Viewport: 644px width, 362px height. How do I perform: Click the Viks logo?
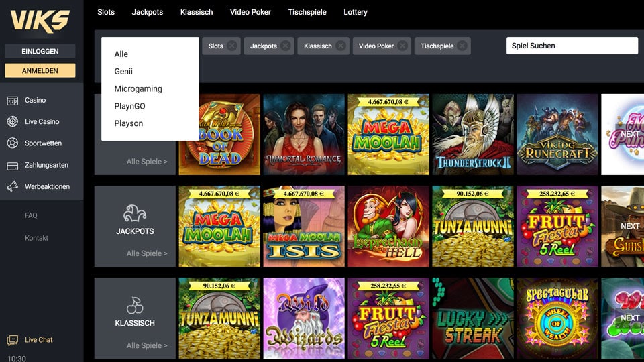40,21
